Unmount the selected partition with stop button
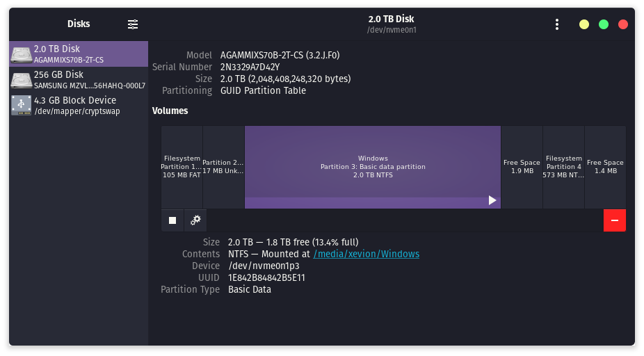The image size is (644, 356). coord(172,220)
